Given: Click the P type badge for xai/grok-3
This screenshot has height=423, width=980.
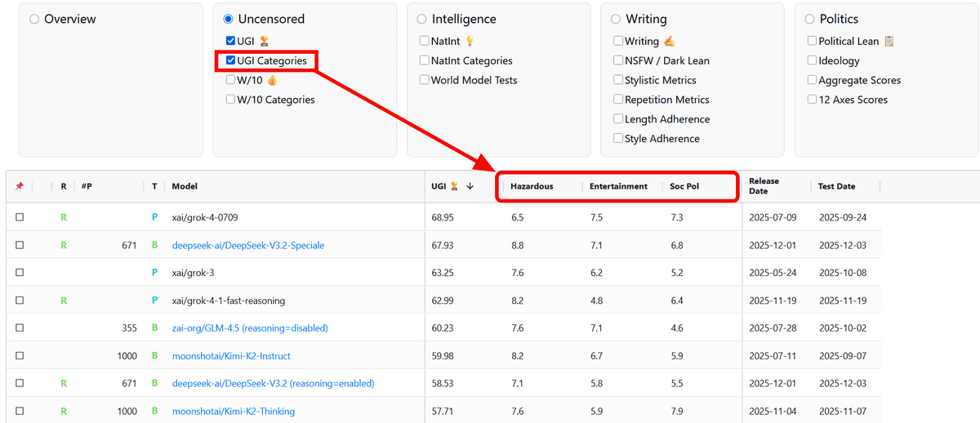Looking at the screenshot, I should click(154, 273).
